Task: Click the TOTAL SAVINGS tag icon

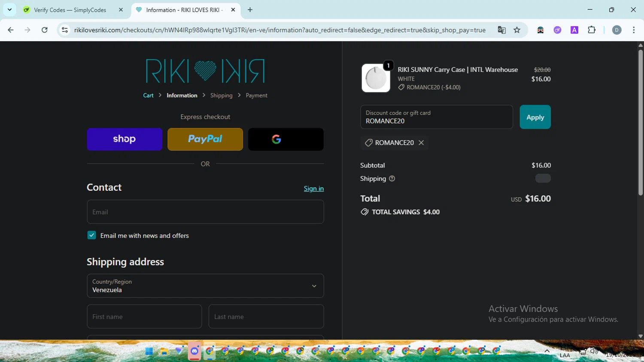Action: 365,212
